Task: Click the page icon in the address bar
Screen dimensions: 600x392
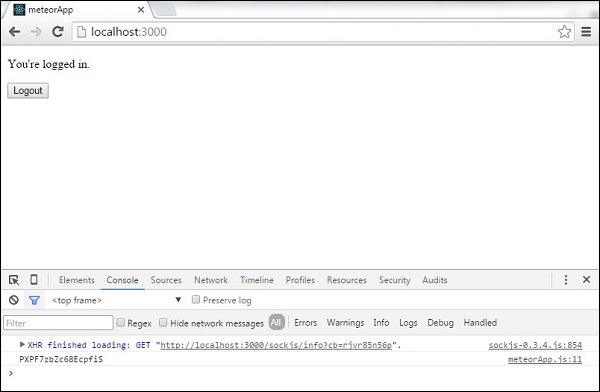Action: tap(81, 32)
